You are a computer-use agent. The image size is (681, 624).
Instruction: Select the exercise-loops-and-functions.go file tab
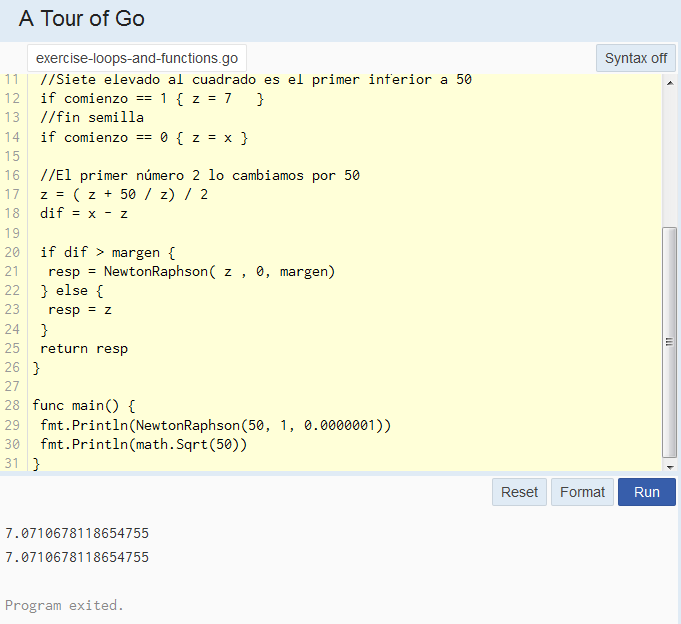point(137,59)
